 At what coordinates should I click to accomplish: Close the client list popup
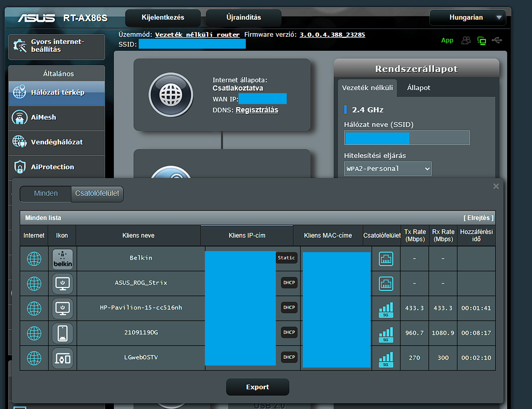coord(496,186)
